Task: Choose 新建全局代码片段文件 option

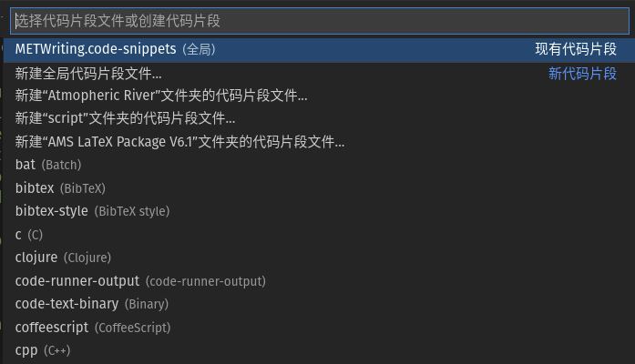Action: point(88,74)
